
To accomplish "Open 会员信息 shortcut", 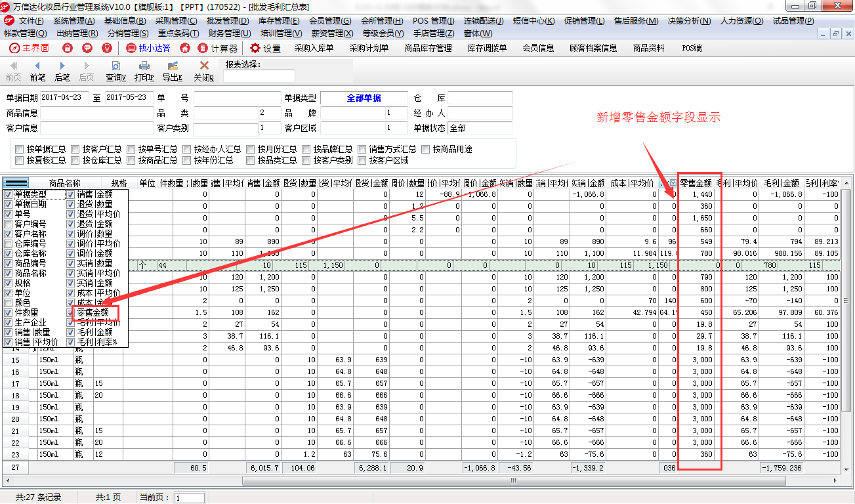I will pyautogui.click(x=538, y=48).
